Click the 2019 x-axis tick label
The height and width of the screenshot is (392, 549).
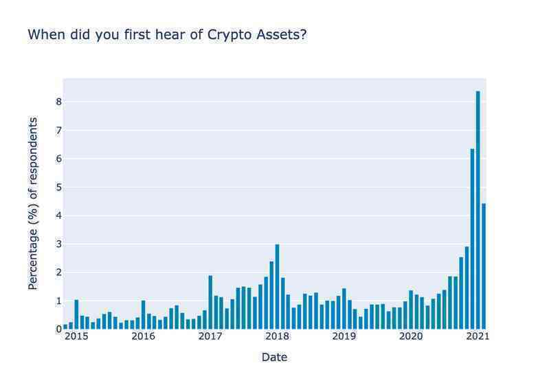[x=344, y=336]
